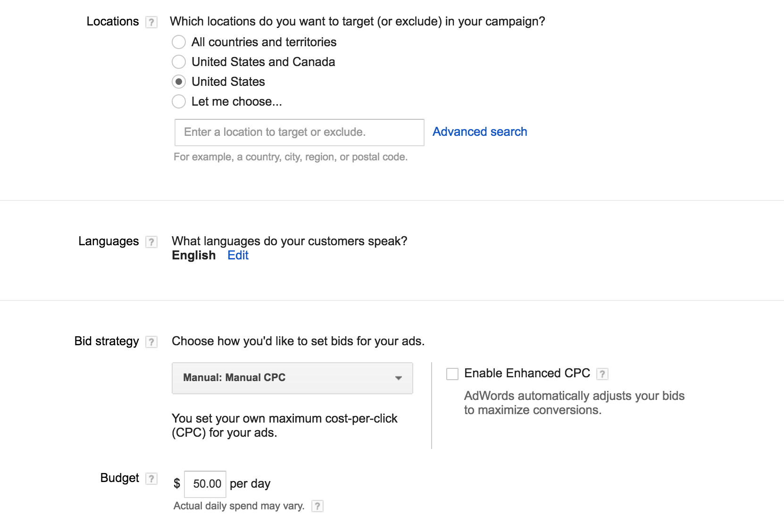784x532 pixels.
Task: Click the Let me choose label text
Action: click(236, 101)
